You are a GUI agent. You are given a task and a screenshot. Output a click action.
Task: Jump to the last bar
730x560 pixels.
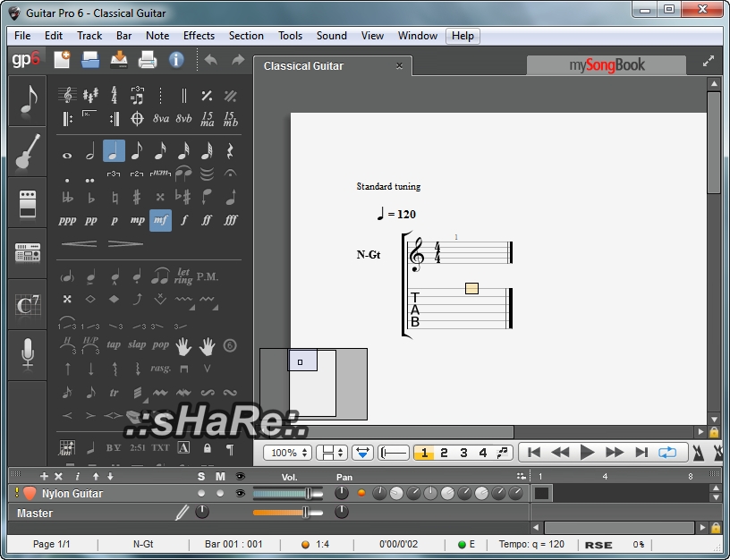(x=641, y=452)
